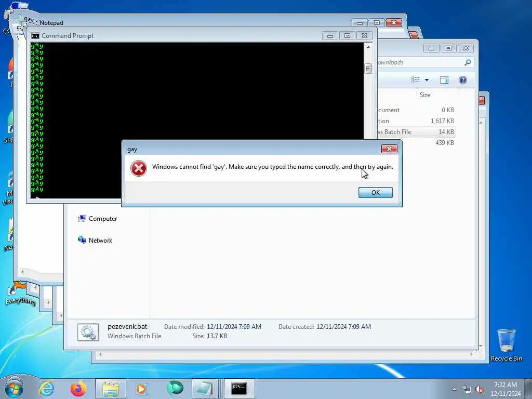Click the green round taskbar app icon
This screenshot has width=532, height=399.
175,388
